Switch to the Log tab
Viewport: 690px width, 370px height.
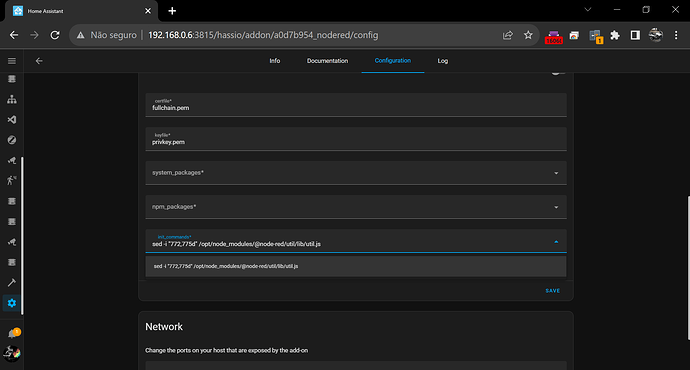click(x=443, y=61)
